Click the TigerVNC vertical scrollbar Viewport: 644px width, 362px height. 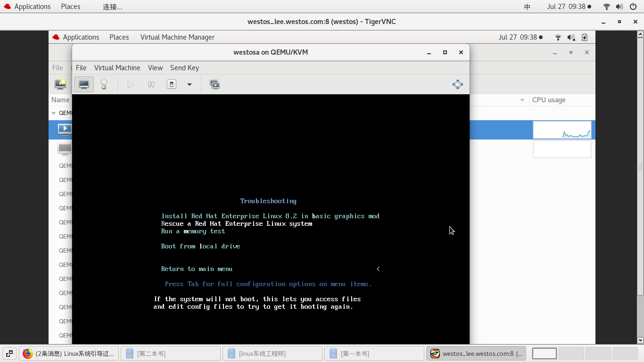(641, 166)
